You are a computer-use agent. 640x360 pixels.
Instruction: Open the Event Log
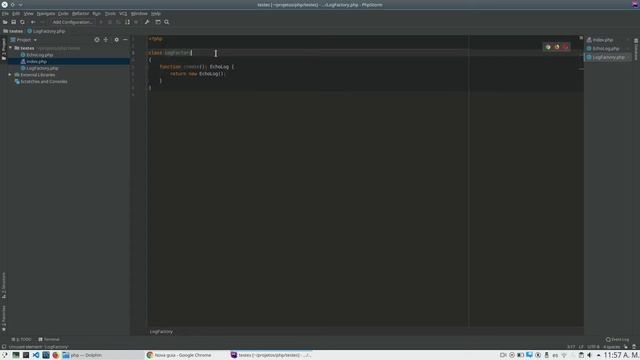618,340
